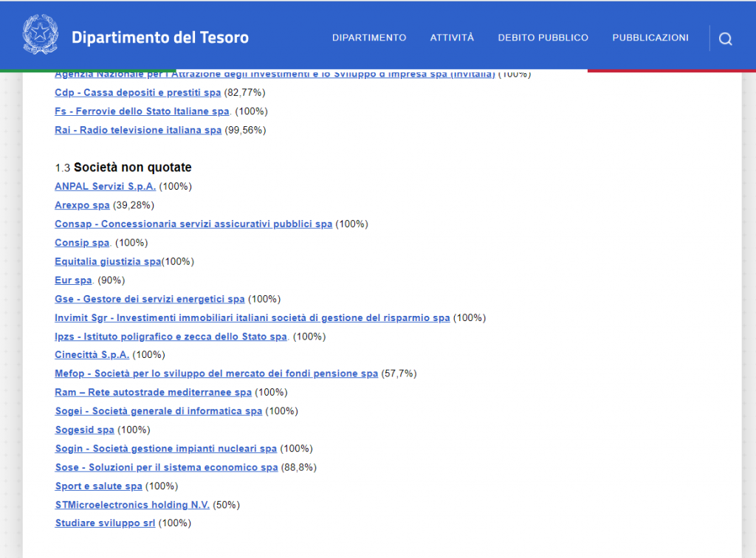Image resolution: width=756 pixels, height=558 pixels.
Task: Open Mefop fondi pensione spa link
Action: tap(216, 373)
